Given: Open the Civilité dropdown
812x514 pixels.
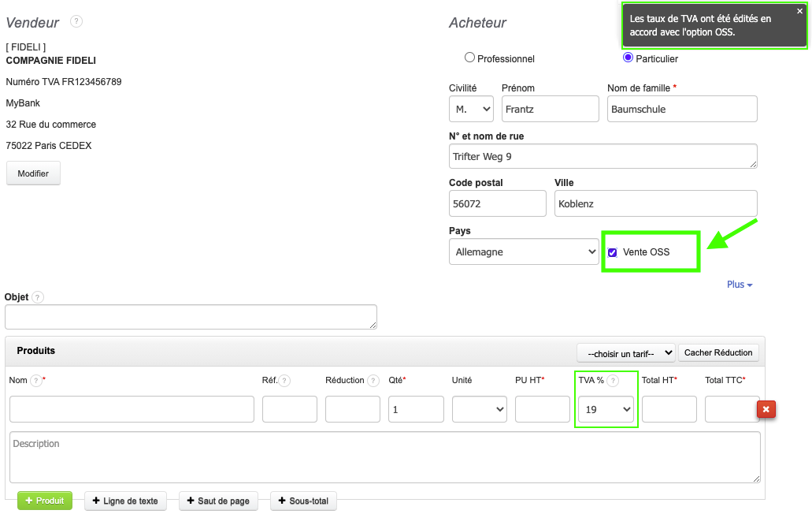Looking at the screenshot, I should coord(471,109).
